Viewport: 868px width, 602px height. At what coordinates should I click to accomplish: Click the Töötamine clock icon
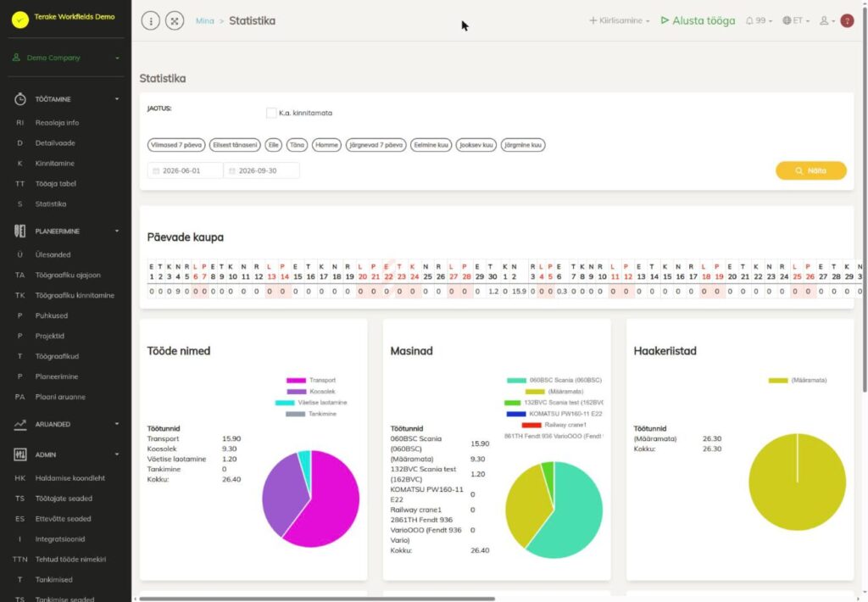coord(20,99)
